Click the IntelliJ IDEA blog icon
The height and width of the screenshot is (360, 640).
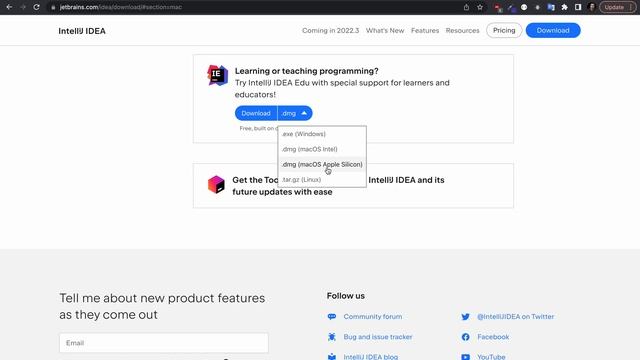[x=332, y=357]
